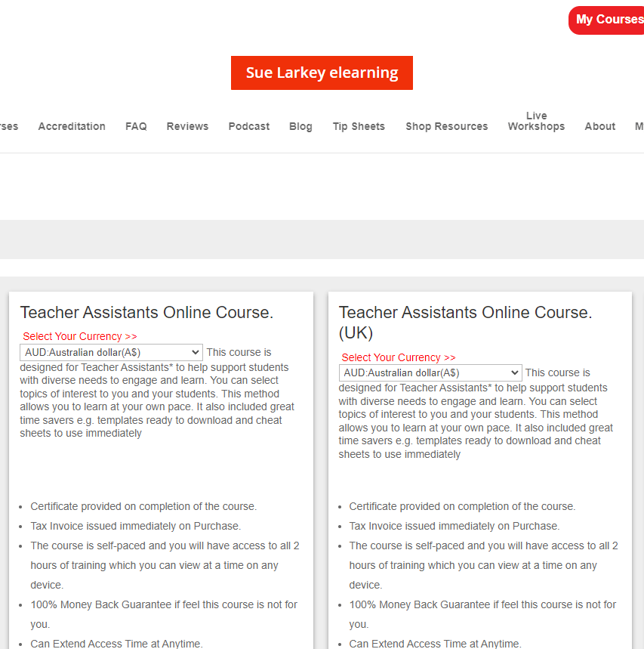Screen dimensions: 644x649
Task: Click the partially visible Courses nav item
Action: [x=8, y=126]
